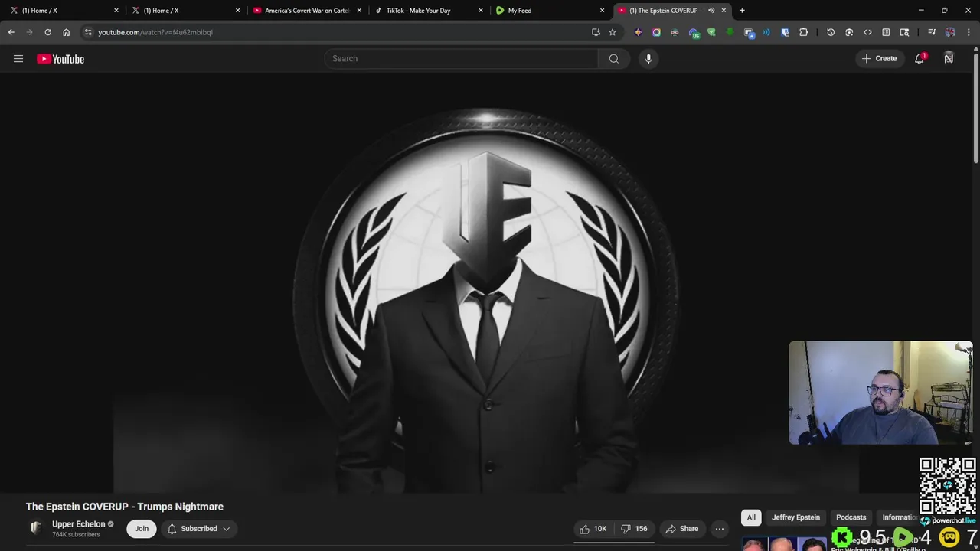Image resolution: width=980 pixels, height=551 pixels.
Task: Toggle the Subscribed notification bell
Action: pyautogui.click(x=171, y=529)
